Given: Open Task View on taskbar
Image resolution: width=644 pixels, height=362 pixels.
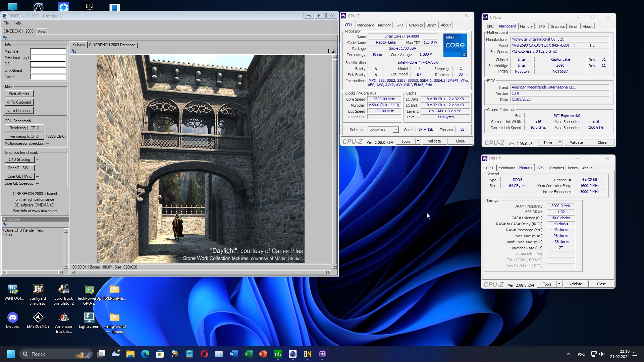Looking at the screenshot, I should point(101,354).
